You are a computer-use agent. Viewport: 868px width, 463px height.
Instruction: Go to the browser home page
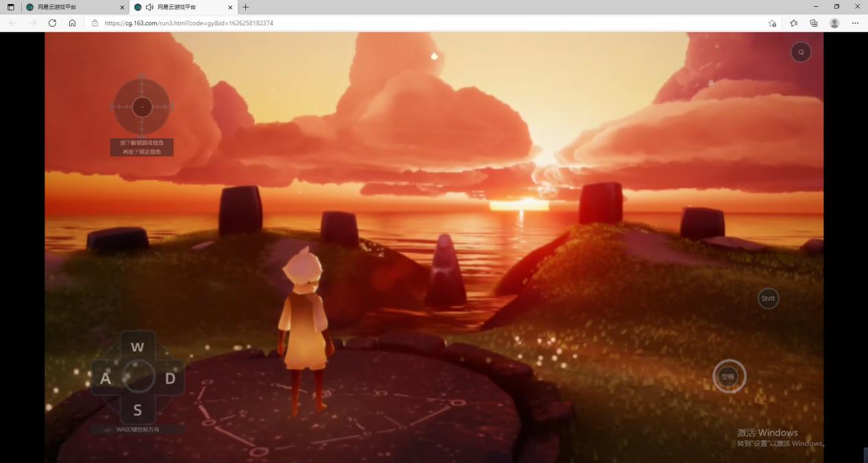[72, 23]
